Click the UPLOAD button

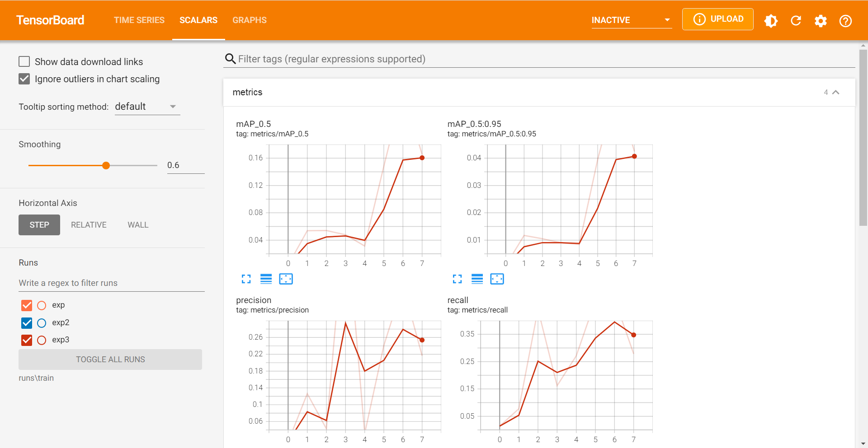click(718, 19)
